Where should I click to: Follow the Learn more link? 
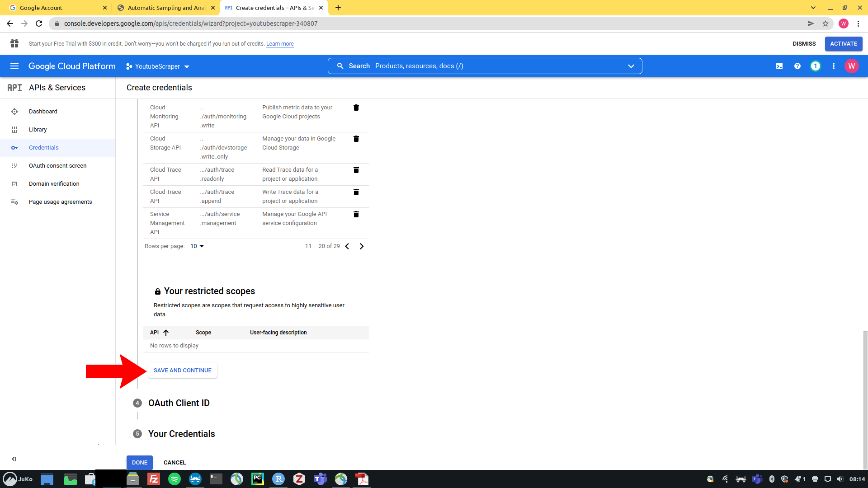[x=280, y=44]
